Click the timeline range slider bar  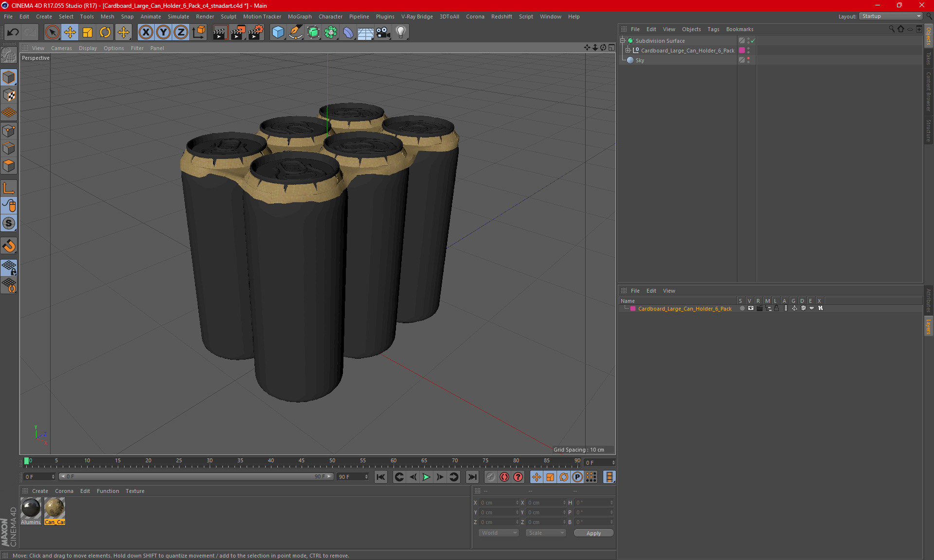pos(196,476)
